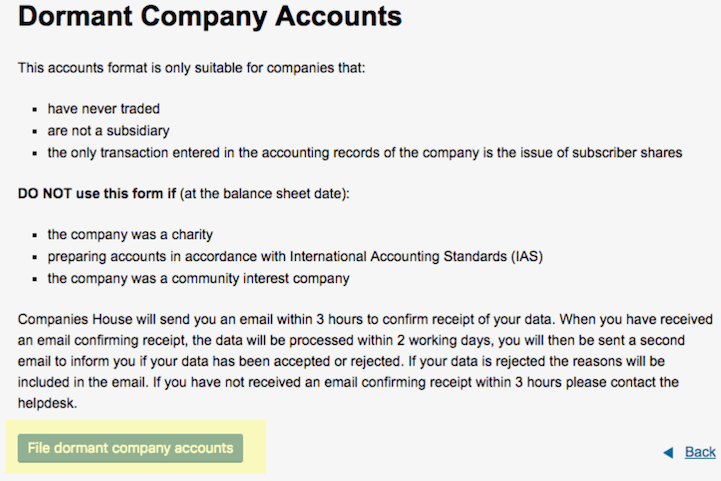Screen dimensions: 721x481
Task: Select the Dormant Company Accounts heading
Action: point(210,16)
